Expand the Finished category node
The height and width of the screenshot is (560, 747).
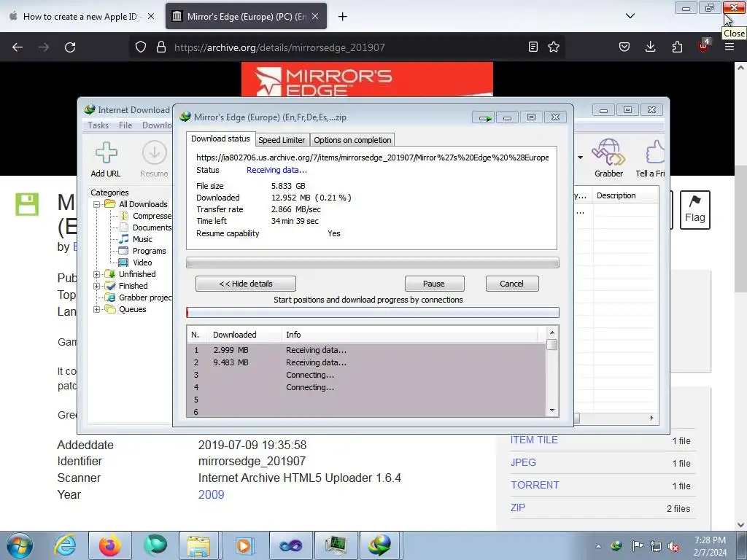[x=97, y=286]
